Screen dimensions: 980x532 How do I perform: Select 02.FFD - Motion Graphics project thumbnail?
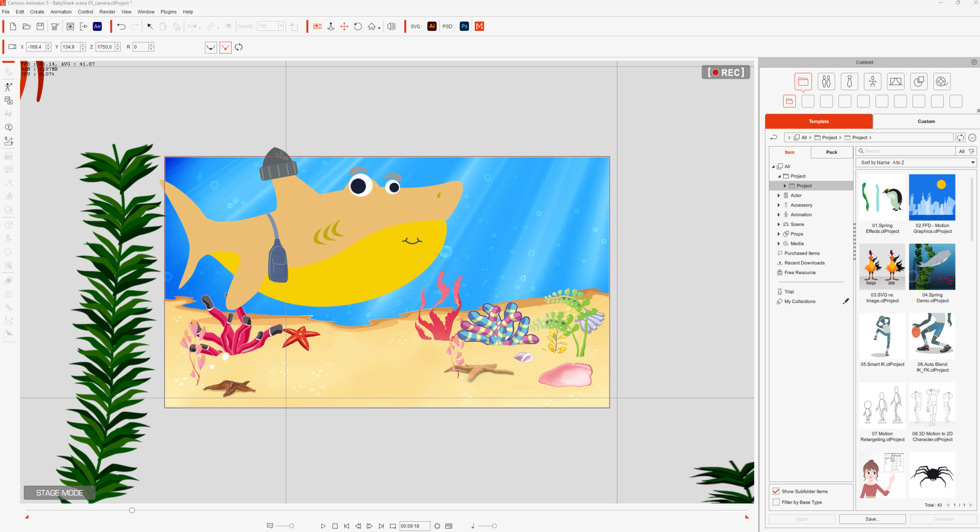[932, 197]
